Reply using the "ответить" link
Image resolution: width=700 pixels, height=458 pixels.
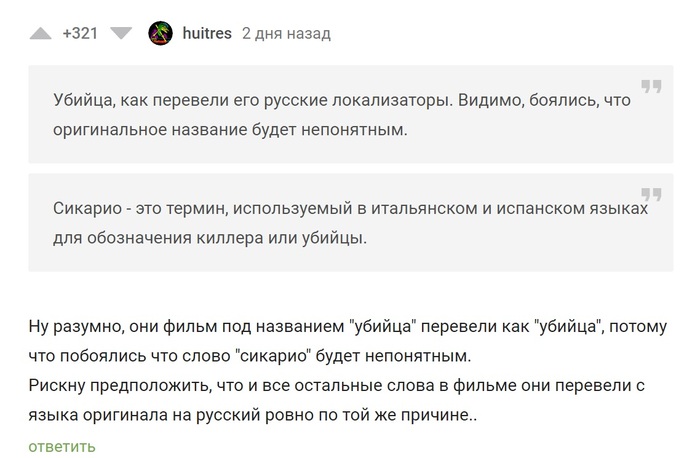62,445
